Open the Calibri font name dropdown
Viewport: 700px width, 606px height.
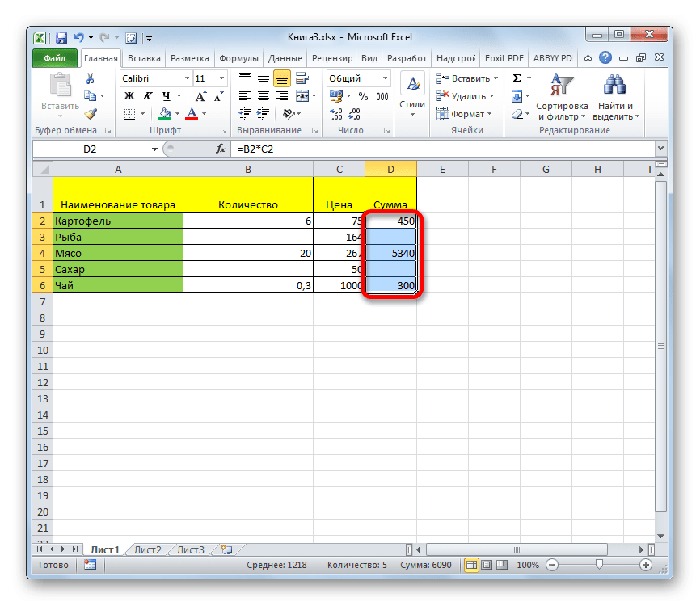[x=187, y=78]
